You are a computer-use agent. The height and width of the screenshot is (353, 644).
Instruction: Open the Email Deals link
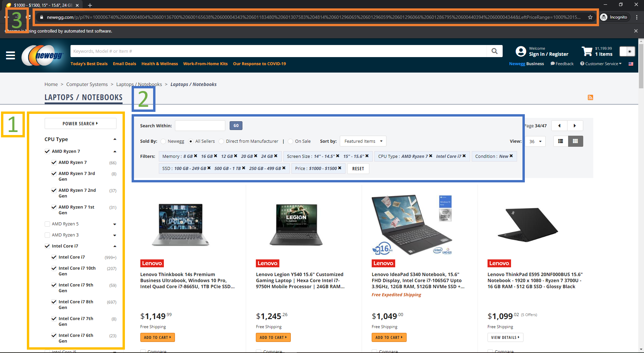[x=125, y=64]
